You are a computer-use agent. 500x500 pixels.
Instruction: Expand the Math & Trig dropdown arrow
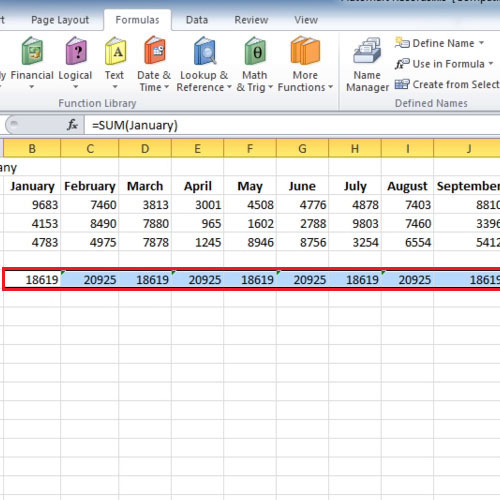pyautogui.click(x=270, y=87)
